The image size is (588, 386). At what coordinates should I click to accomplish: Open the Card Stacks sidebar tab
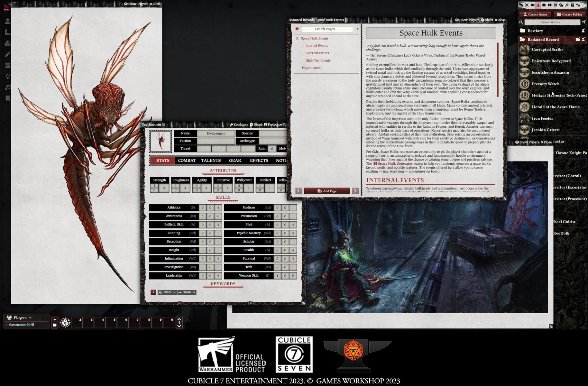pos(561,5)
